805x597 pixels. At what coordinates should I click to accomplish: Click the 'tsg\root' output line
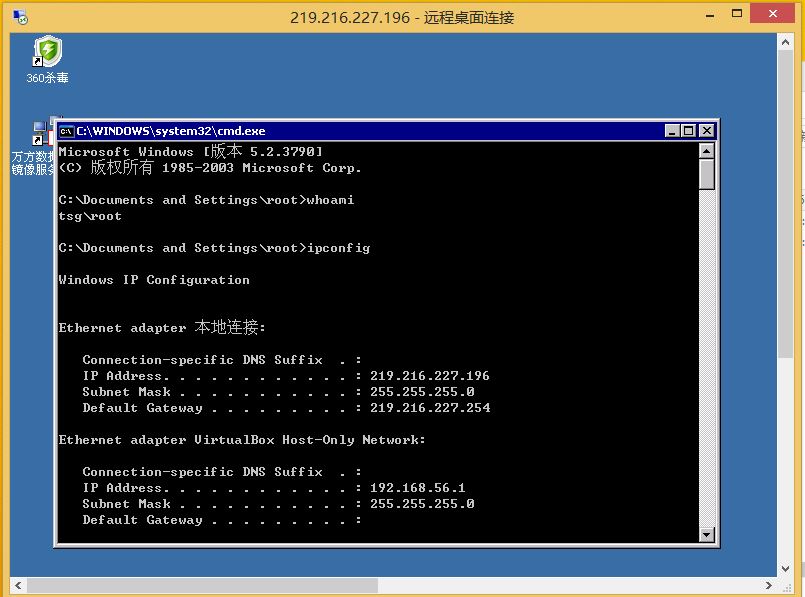(x=90, y=216)
